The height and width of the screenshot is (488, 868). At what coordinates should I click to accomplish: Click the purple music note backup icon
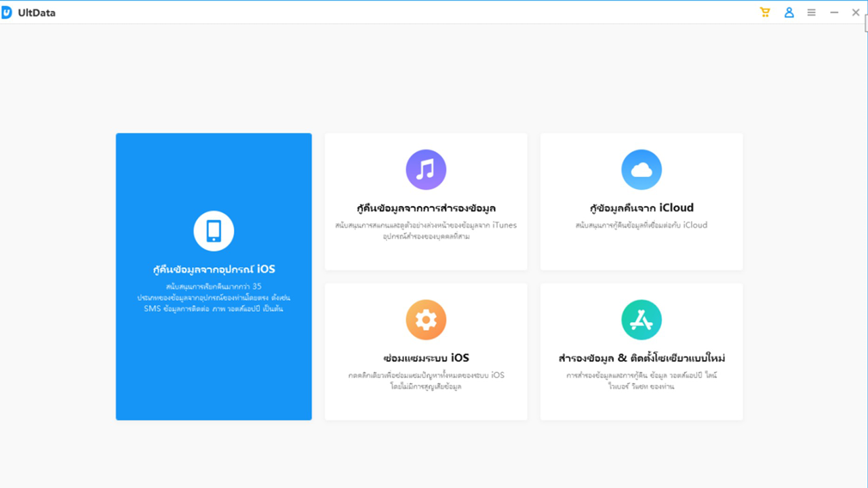tap(426, 169)
